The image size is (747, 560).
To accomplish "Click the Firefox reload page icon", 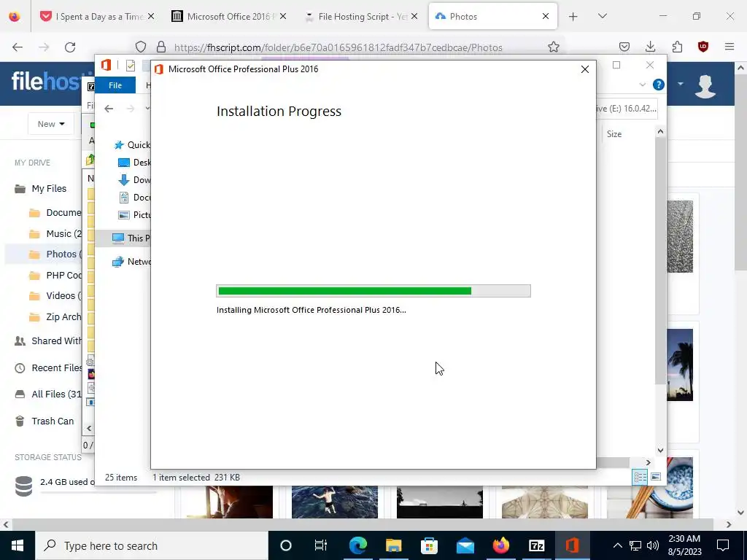I will click(70, 47).
